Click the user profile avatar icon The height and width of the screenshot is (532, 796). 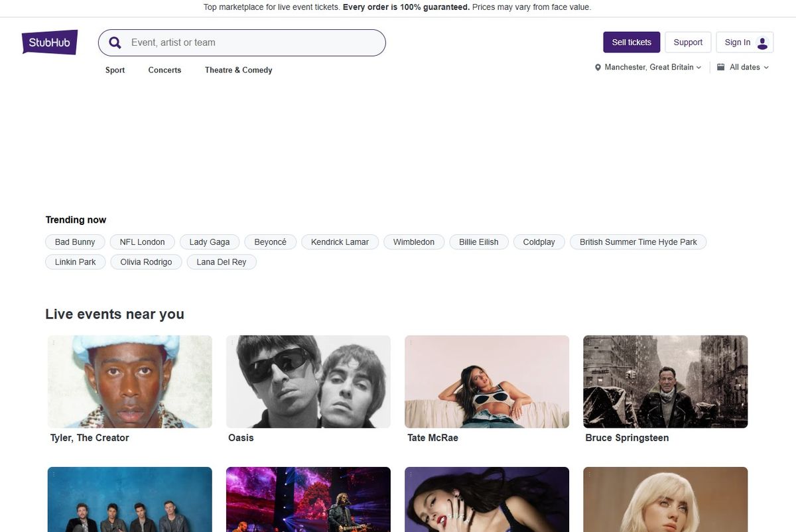pyautogui.click(x=762, y=42)
